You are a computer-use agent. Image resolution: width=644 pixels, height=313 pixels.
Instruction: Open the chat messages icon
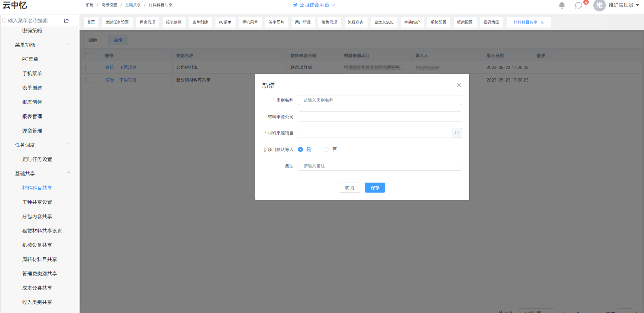pos(579,5)
